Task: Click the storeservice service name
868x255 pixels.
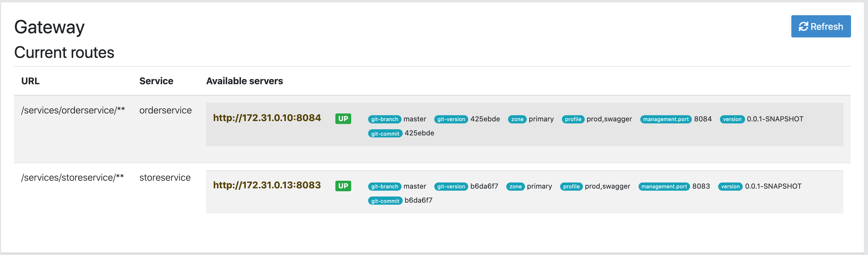Action: tap(165, 178)
